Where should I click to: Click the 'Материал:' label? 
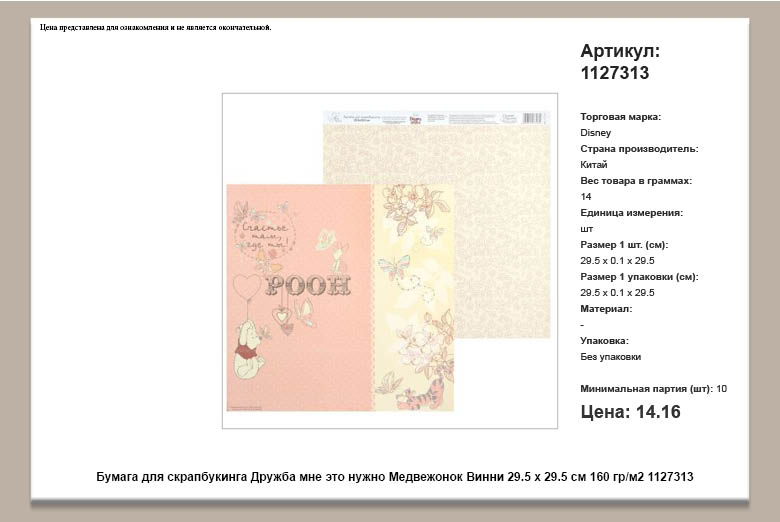606,309
